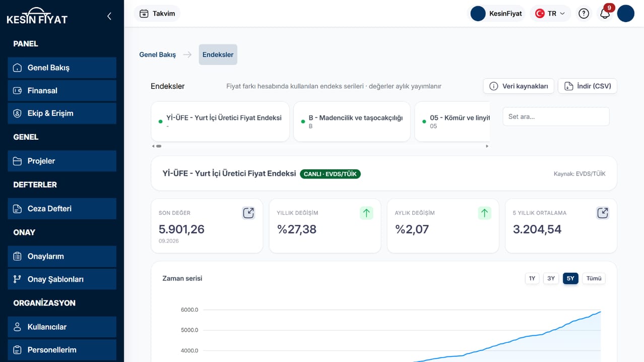644x362 pixels.
Task: Click the up arrow on Yıllık Değişim card
Action: [366, 213]
